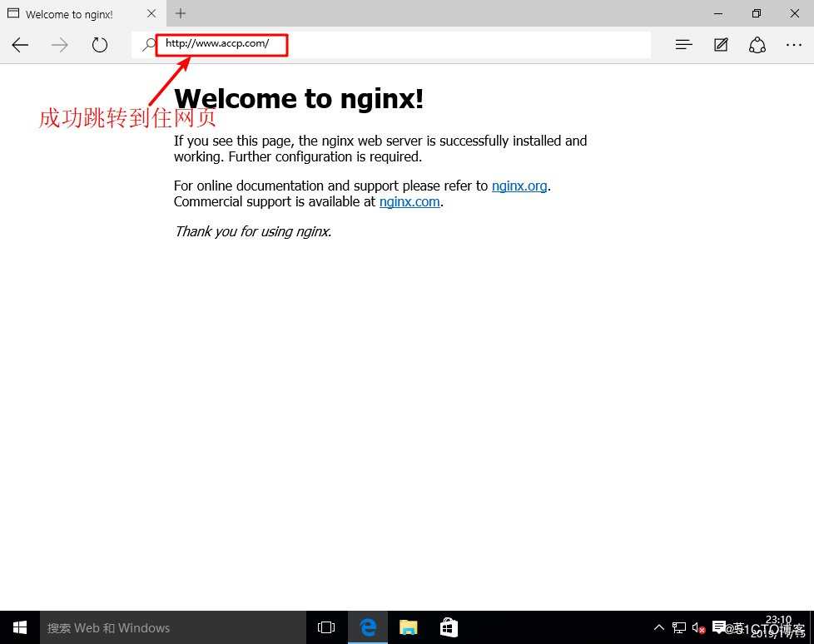Go back with the browser back arrow
Image resolution: width=814 pixels, height=644 pixels.
click(x=20, y=45)
